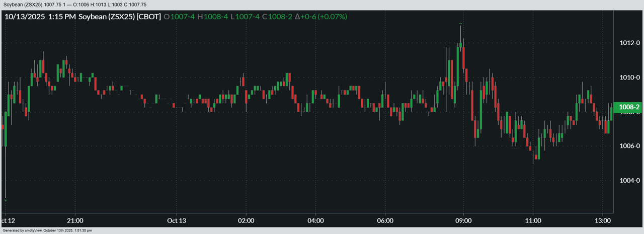Click the 1006-0 price axis label

[x=629, y=146]
